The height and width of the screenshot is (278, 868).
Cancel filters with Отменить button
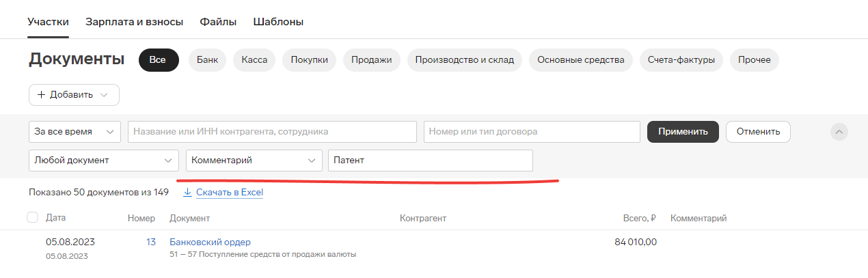tap(758, 132)
